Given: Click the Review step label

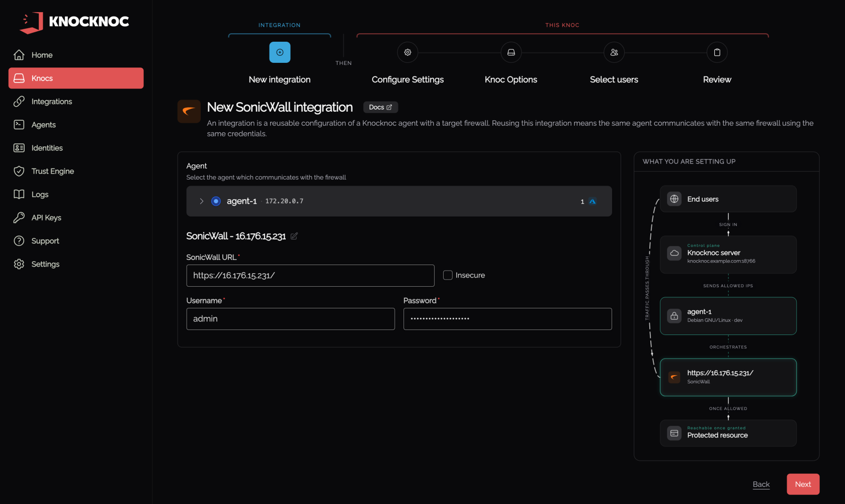Looking at the screenshot, I should pos(717,79).
